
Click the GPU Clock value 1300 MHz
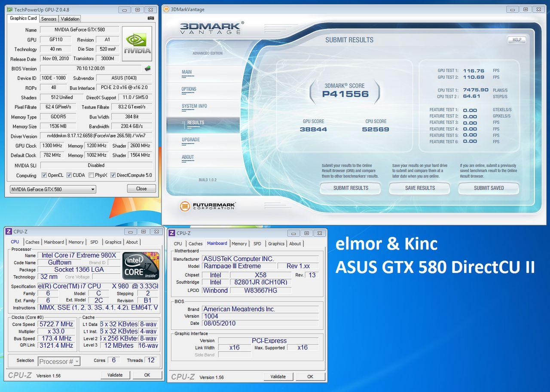click(x=52, y=146)
